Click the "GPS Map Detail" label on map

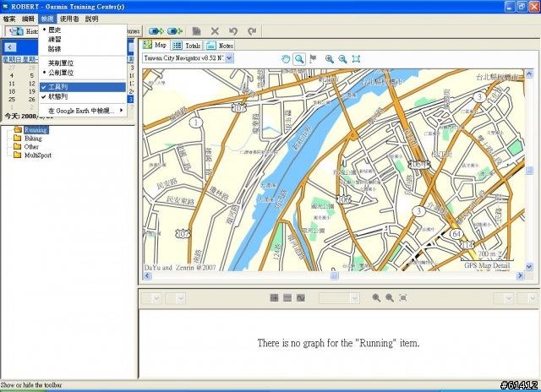click(487, 265)
